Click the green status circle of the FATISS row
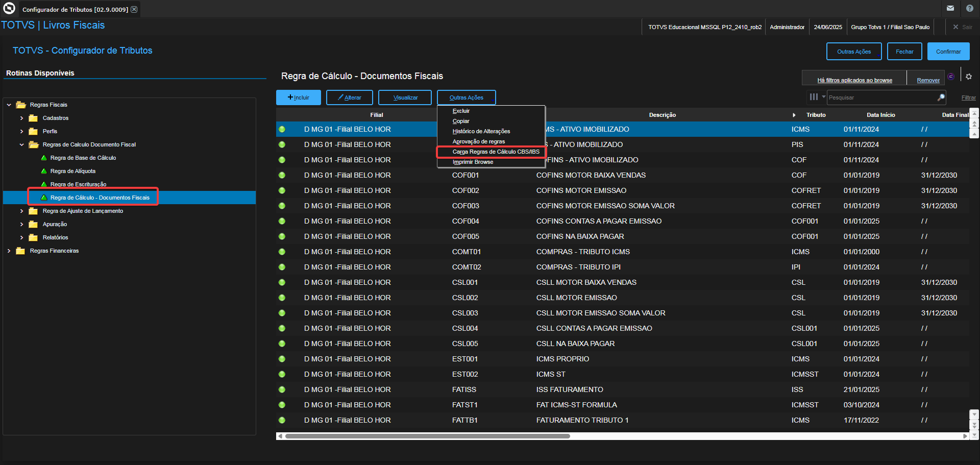The image size is (980, 465). (282, 389)
